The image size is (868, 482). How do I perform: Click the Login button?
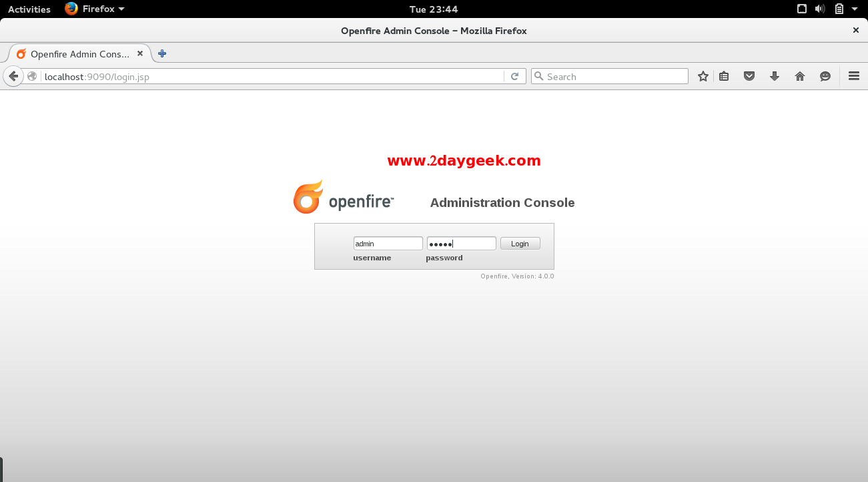[520, 244]
